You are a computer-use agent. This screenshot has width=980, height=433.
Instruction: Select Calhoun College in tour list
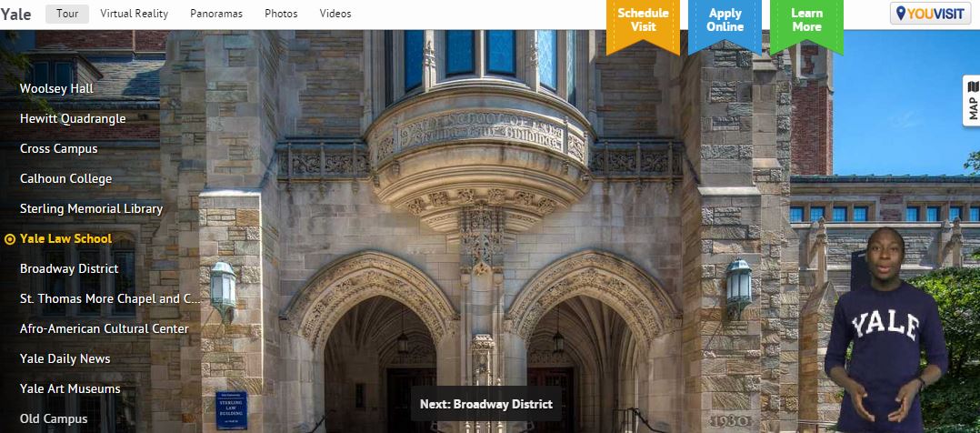pos(65,179)
